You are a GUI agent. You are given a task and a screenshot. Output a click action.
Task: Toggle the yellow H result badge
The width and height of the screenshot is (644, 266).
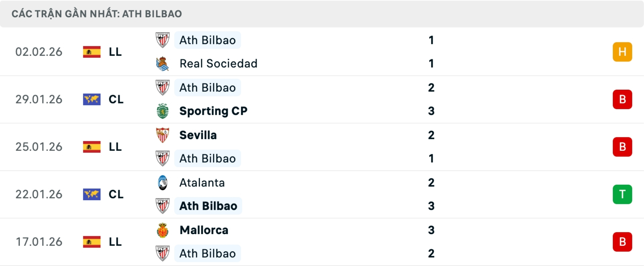tap(623, 52)
